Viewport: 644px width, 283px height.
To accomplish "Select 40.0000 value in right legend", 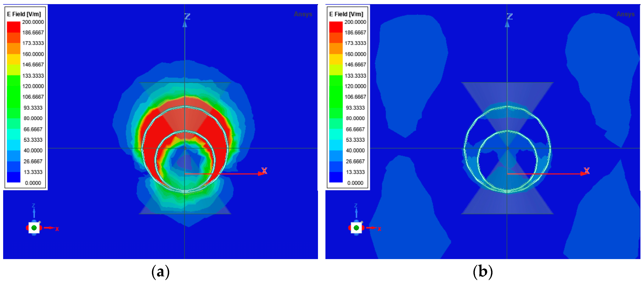I will pyautogui.click(x=355, y=150).
